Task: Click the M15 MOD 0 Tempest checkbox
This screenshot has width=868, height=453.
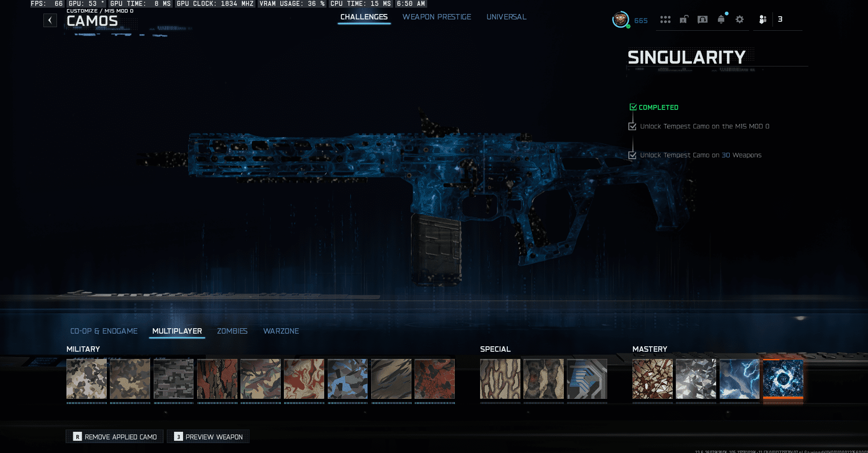Action: (632, 127)
